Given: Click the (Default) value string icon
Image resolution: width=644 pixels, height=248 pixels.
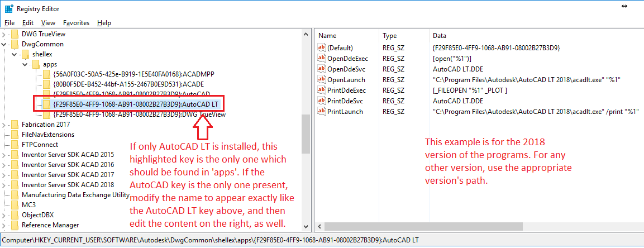Looking at the screenshot, I should (x=322, y=47).
